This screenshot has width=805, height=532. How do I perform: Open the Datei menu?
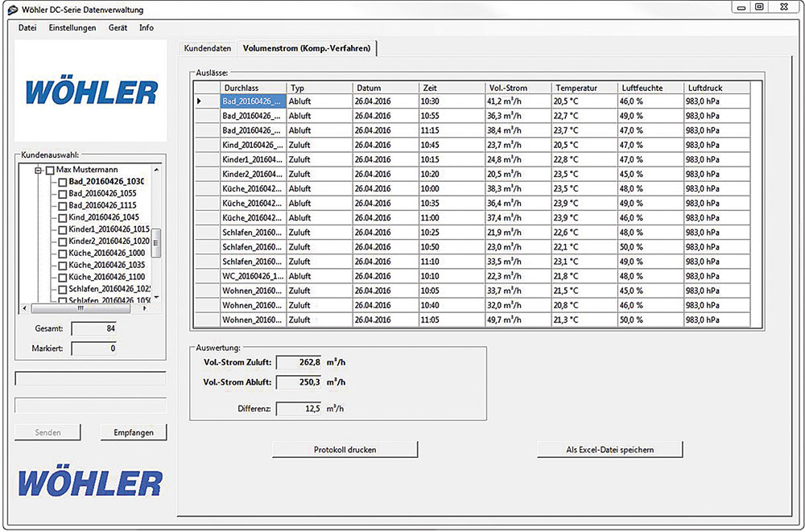(x=27, y=27)
